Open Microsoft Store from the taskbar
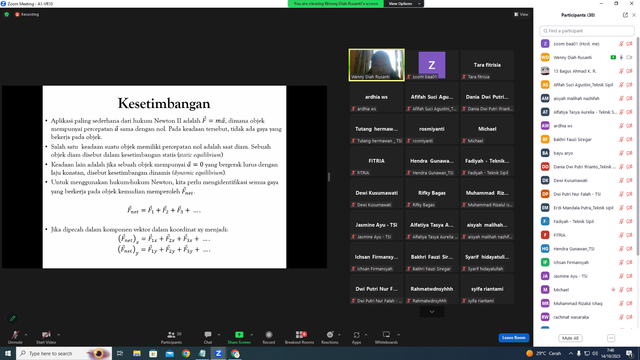 pos(153,353)
